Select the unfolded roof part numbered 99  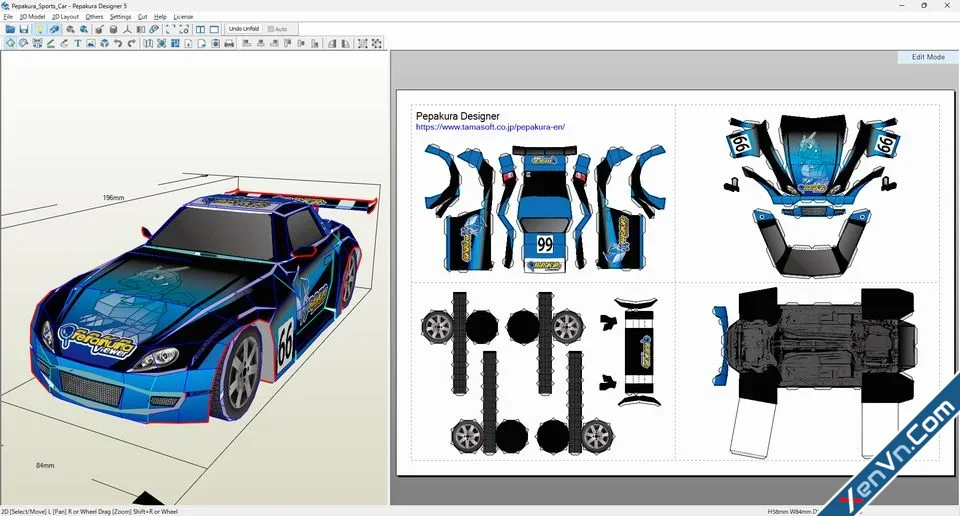[x=545, y=208]
